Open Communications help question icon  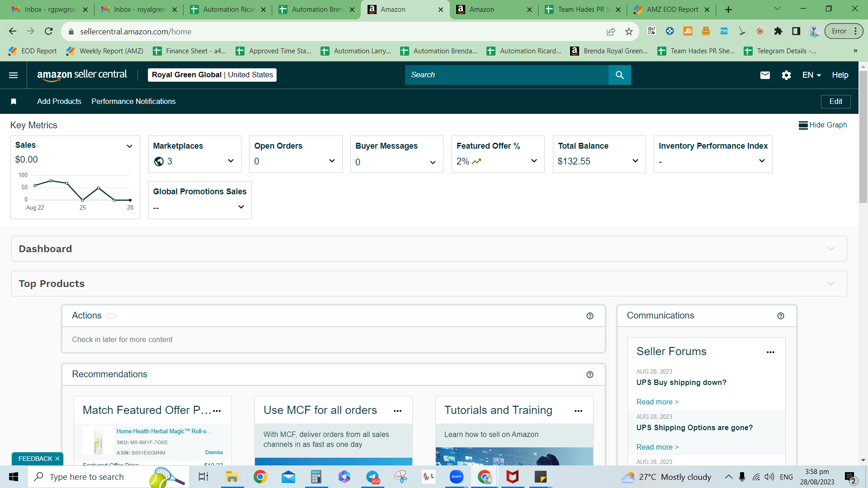[x=781, y=316]
